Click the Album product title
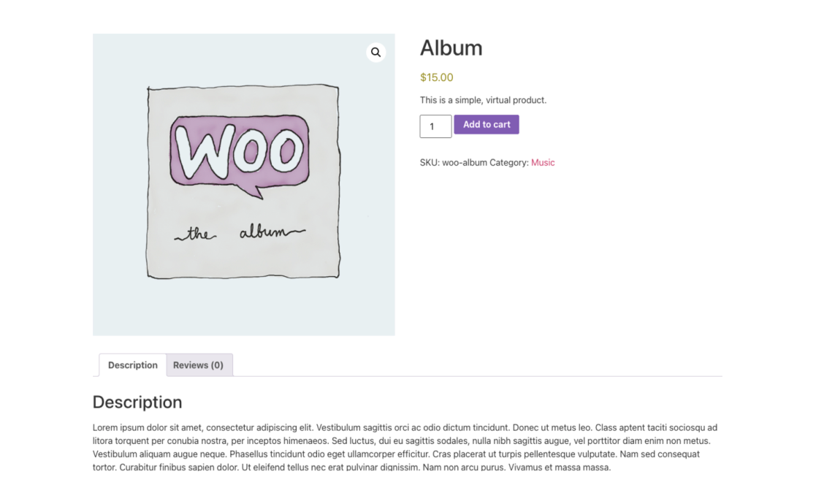Image resolution: width=816 pixels, height=504 pixels. click(451, 48)
